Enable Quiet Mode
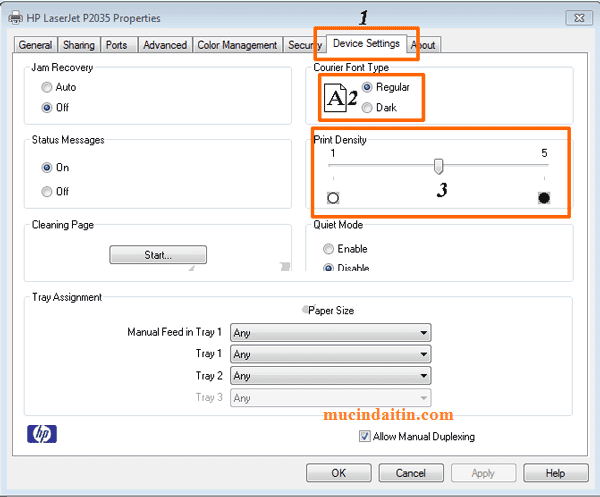Screen dimensions: 600x497 click(345, 249)
